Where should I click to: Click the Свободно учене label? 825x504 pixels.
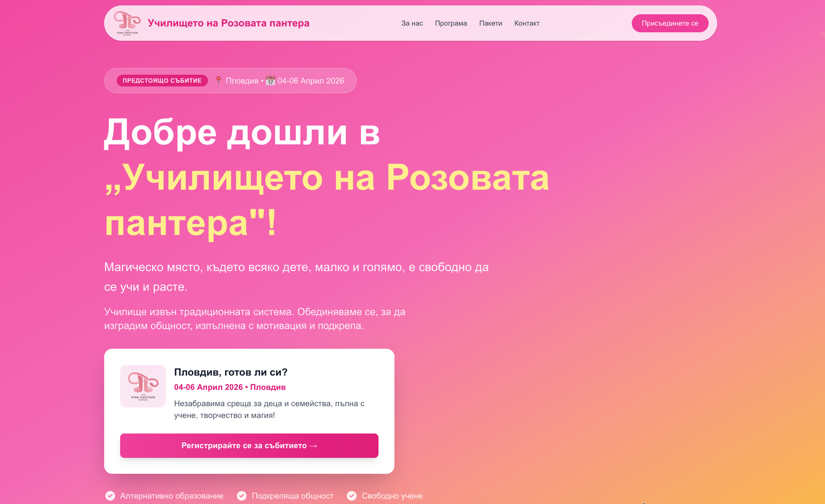pos(392,496)
